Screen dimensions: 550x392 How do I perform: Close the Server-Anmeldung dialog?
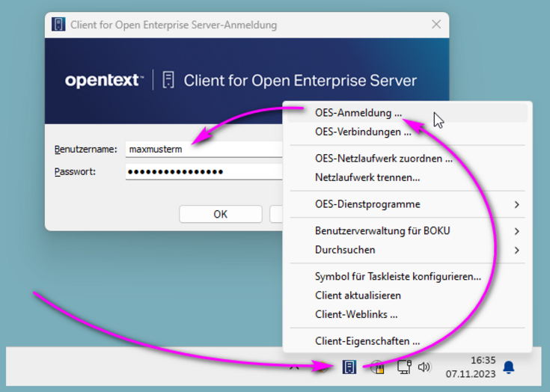tap(436, 25)
